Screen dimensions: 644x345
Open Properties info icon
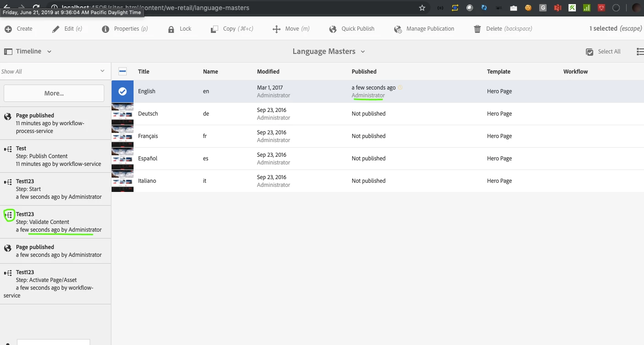click(x=106, y=29)
